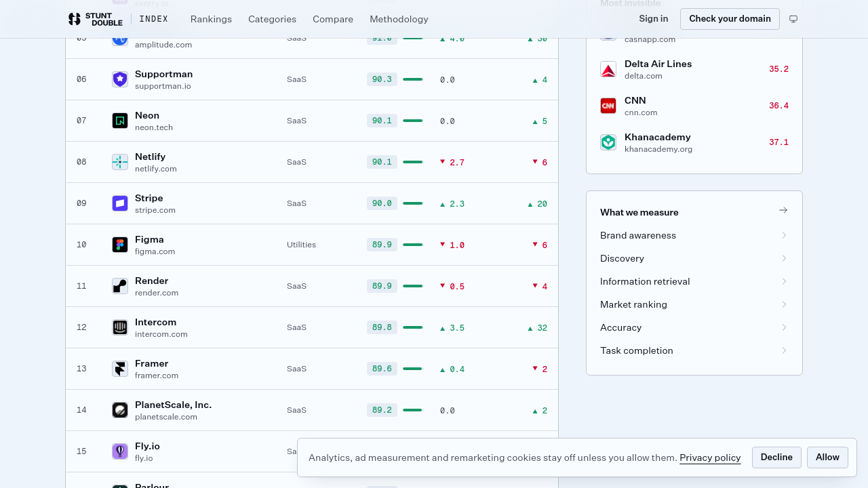This screenshot has width=868, height=488.
Task: Click the rank number 10 cell
Action: (x=81, y=245)
